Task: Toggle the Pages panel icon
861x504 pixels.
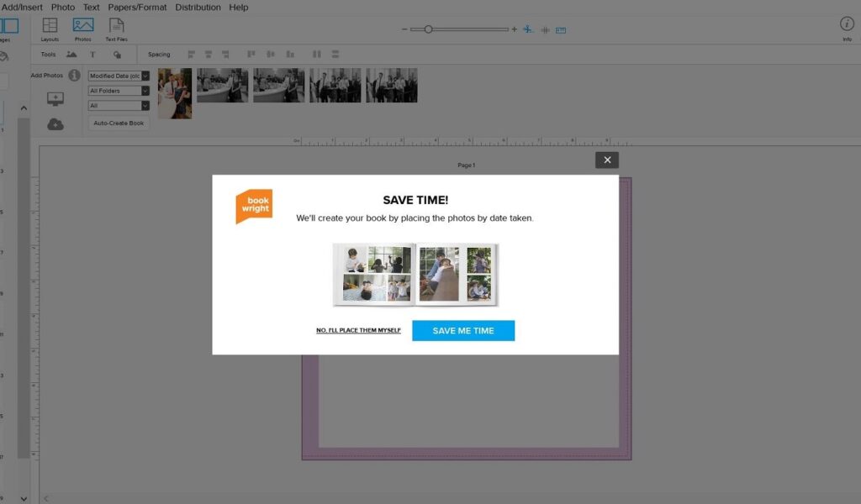Action: pos(8,26)
